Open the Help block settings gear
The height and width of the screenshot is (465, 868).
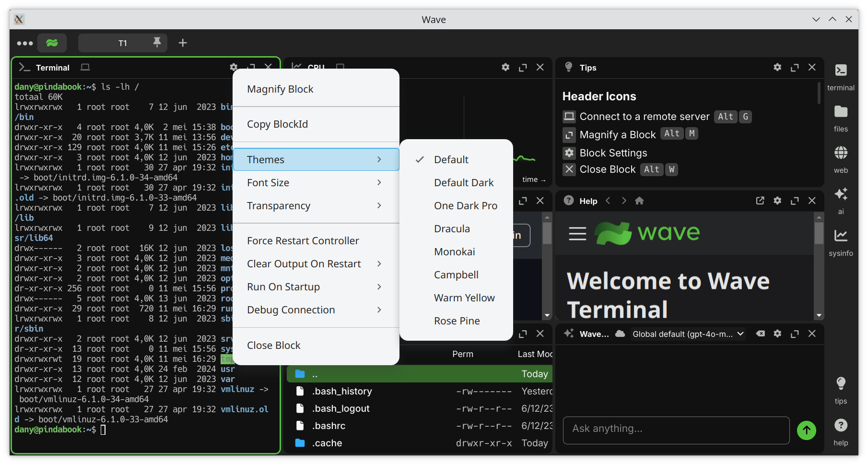pos(777,201)
